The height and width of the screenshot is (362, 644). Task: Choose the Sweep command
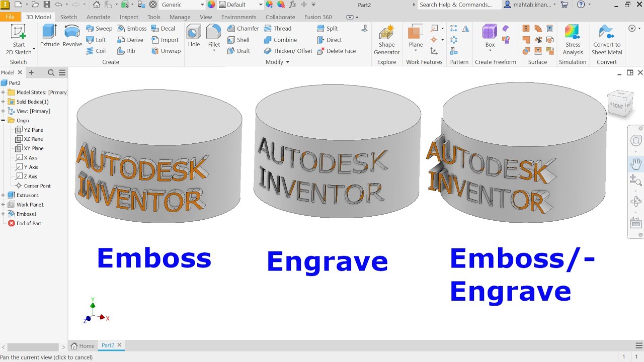tap(99, 29)
